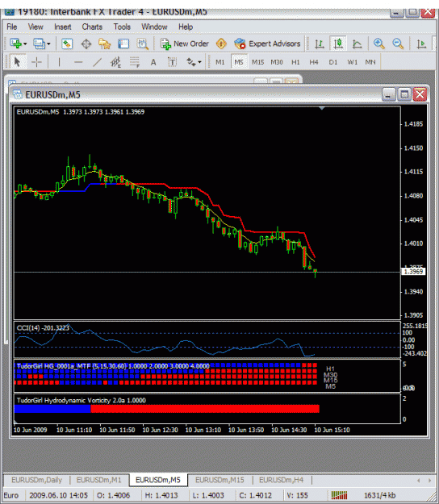Switch chart to Line Chart

(x=357, y=44)
